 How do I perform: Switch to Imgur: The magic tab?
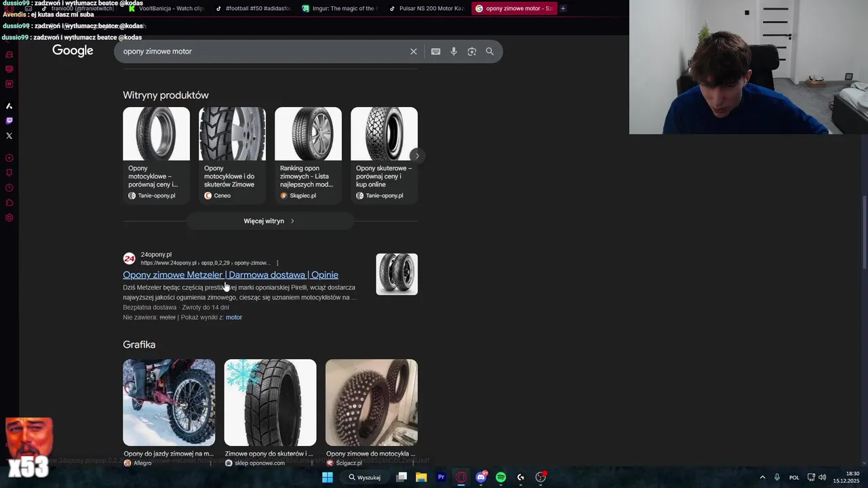pyautogui.click(x=339, y=8)
